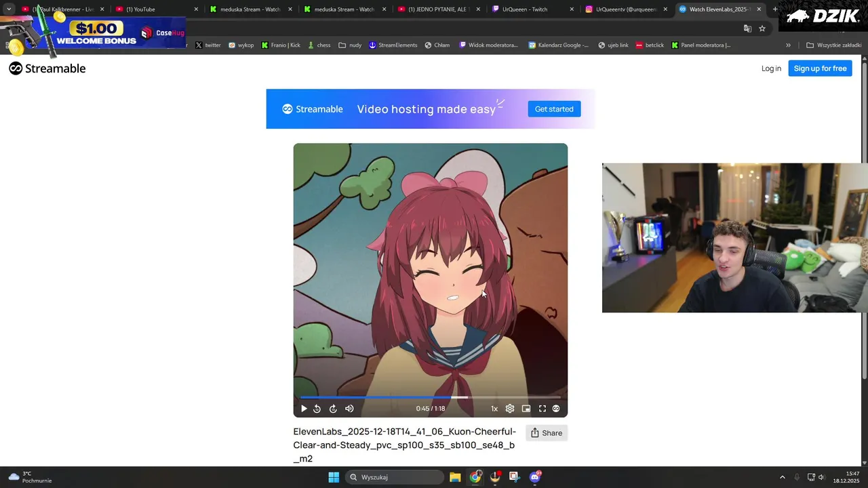Open StreamElements bookmark

393,45
